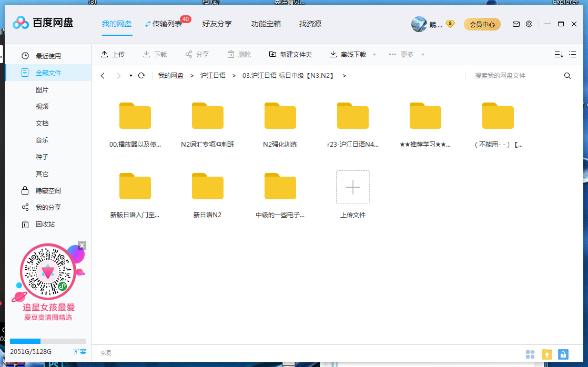Refresh the file list

141,76
